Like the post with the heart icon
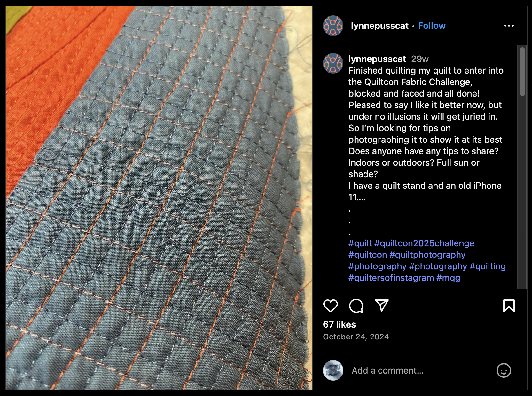The height and width of the screenshot is (396, 532). [331, 306]
